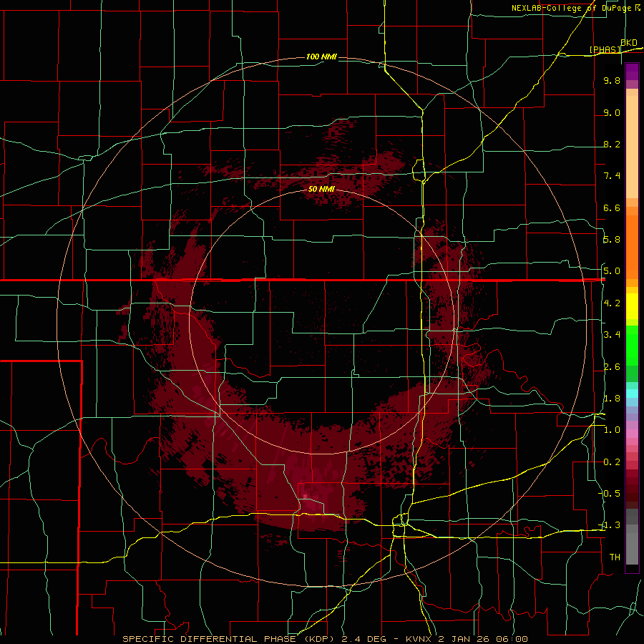
Task: Click the 100 NMI range ring label
Action: 321,57
